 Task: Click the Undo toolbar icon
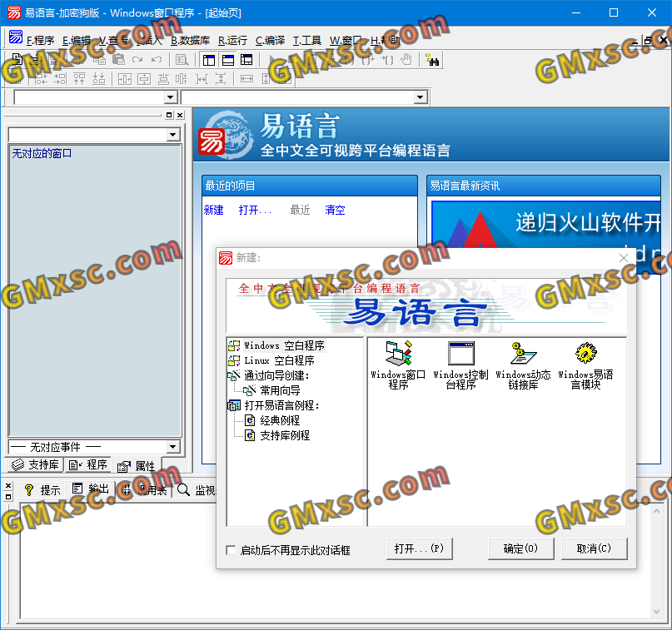click(x=156, y=59)
